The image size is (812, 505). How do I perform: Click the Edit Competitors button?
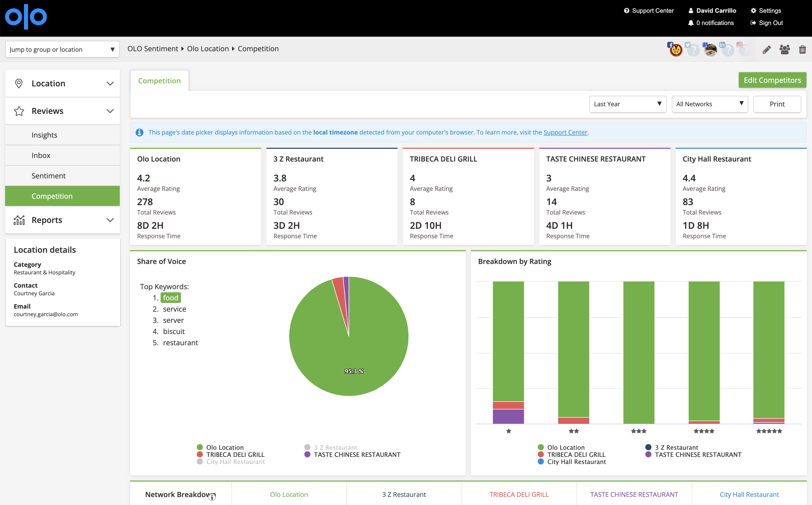pyautogui.click(x=772, y=80)
